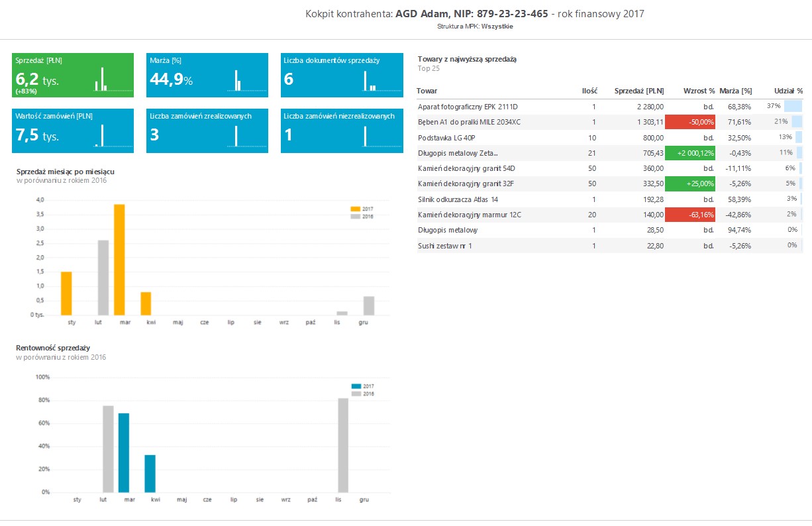
Task: Select the orange March bar in monthly sales chart
Action: (x=119, y=260)
